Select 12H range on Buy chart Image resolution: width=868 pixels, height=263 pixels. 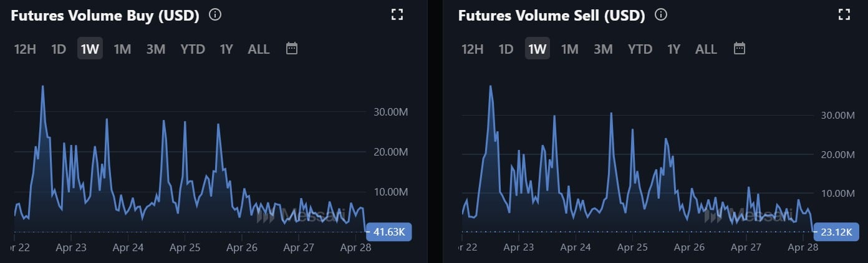[25, 49]
